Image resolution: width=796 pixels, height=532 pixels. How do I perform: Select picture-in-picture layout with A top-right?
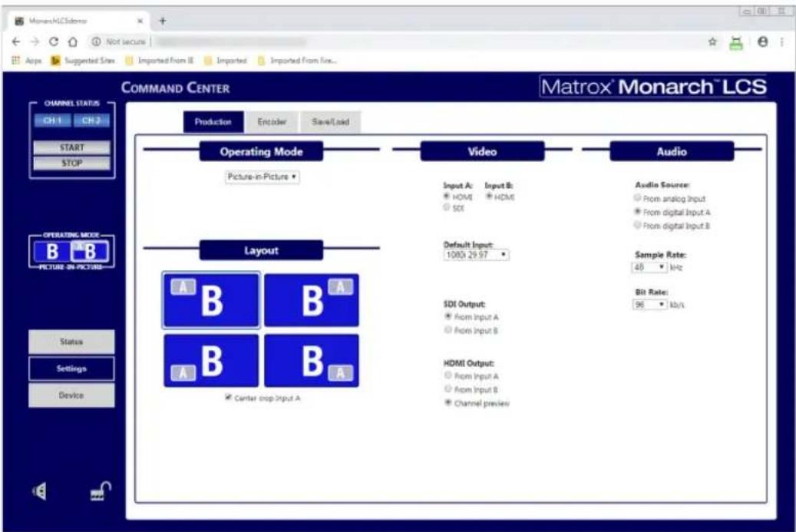click(312, 300)
